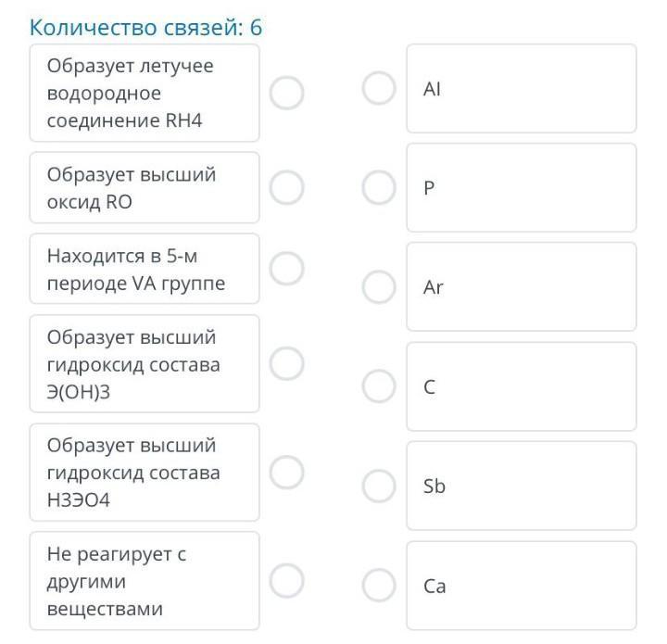Screen dimensions: 667x644
Task: Select the radio button left of C
Action: pyautogui.click(x=379, y=386)
